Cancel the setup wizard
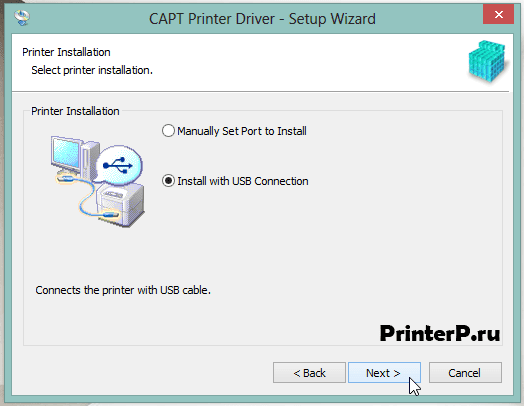Screen dimensions: 524x406 (465, 373)
